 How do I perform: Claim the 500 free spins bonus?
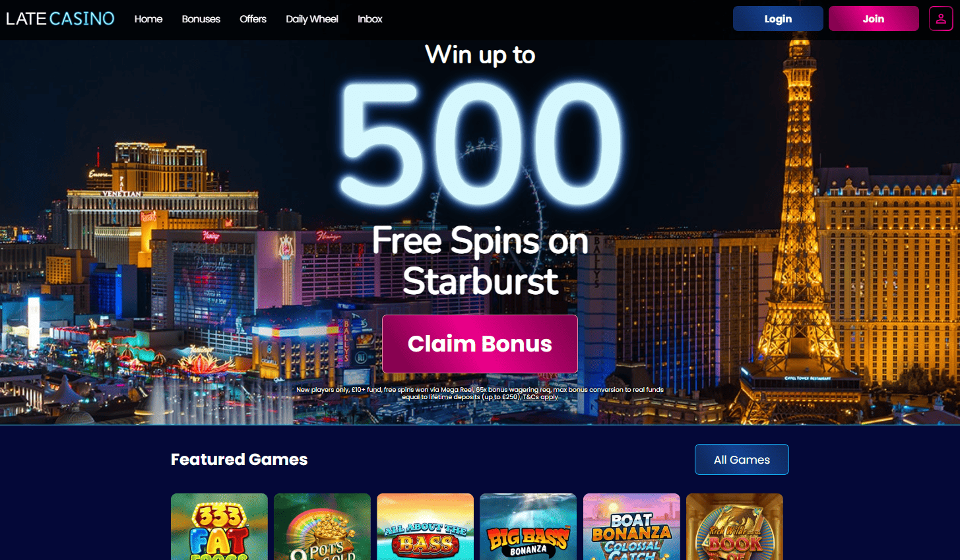(x=480, y=344)
